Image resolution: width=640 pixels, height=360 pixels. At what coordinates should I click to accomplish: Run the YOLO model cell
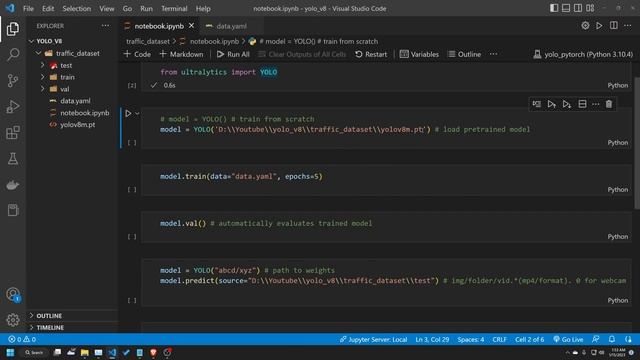pos(128,113)
